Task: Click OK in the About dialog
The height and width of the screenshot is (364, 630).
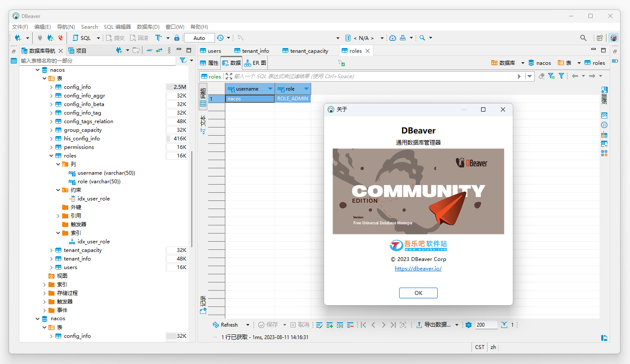Action: click(x=418, y=293)
